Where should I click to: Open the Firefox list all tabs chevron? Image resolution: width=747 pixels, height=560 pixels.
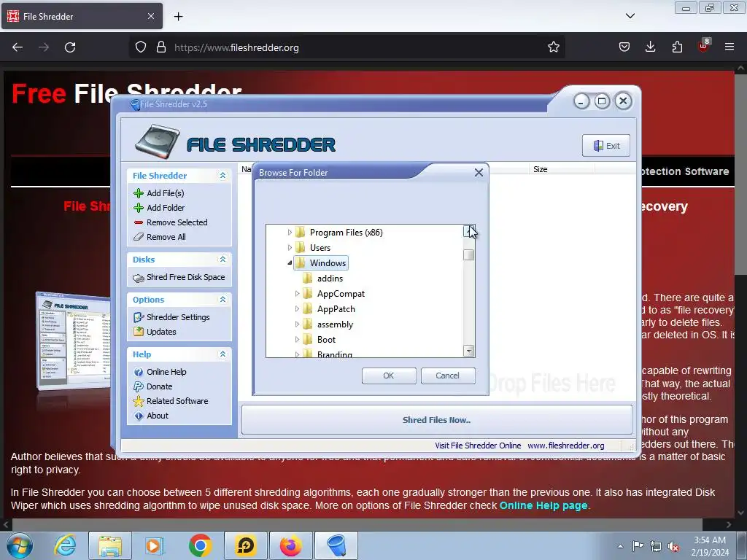tap(630, 16)
